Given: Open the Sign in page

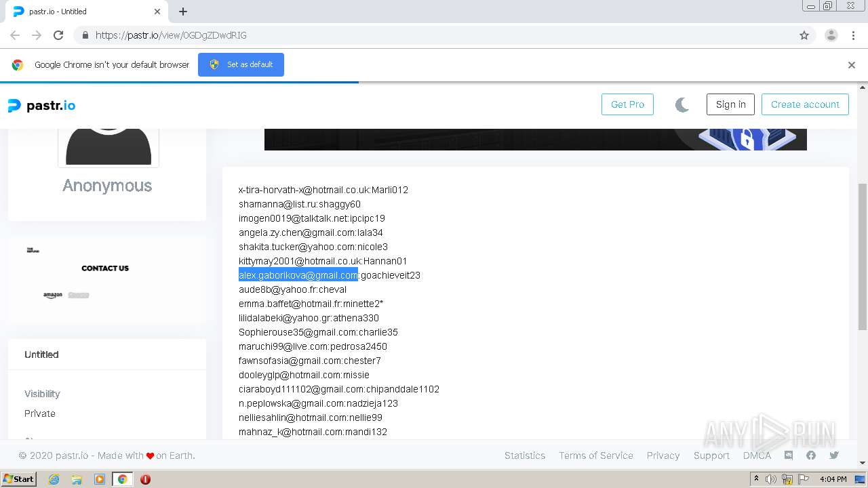Looking at the screenshot, I should point(730,104).
